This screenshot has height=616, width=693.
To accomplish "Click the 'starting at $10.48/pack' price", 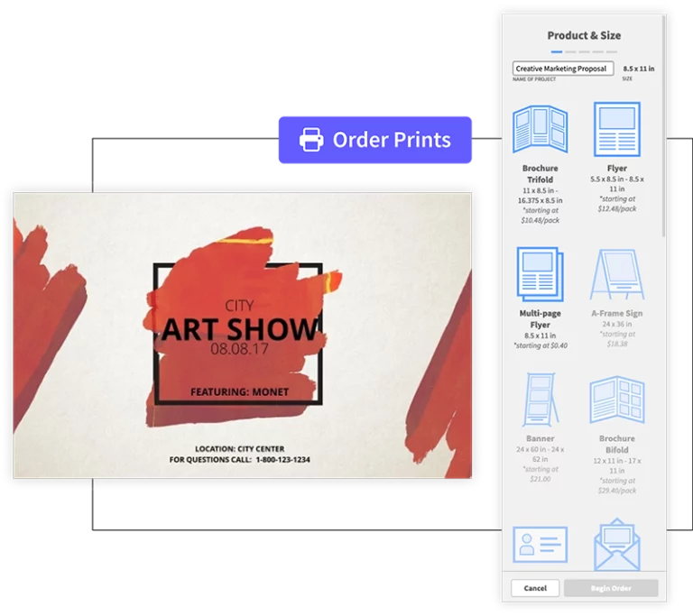I will tap(541, 216).
